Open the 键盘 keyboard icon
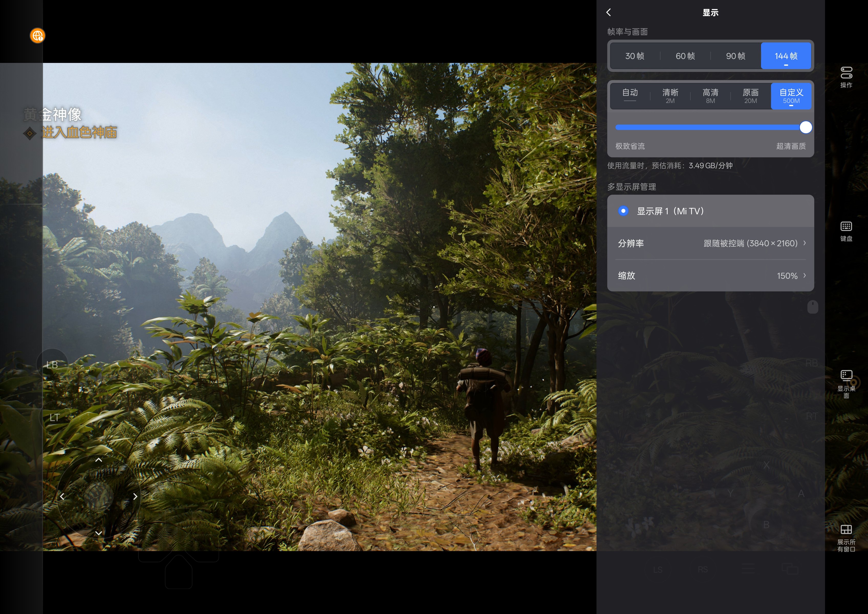The height and width of the screenshot is (614, 868). 846,231
